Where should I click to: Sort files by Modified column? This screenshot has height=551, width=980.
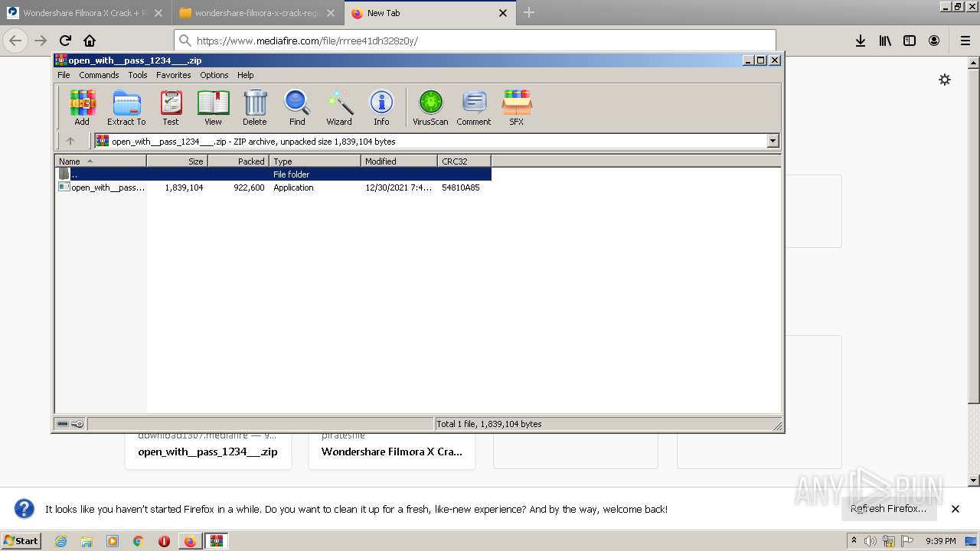click(x=399, y=161)
